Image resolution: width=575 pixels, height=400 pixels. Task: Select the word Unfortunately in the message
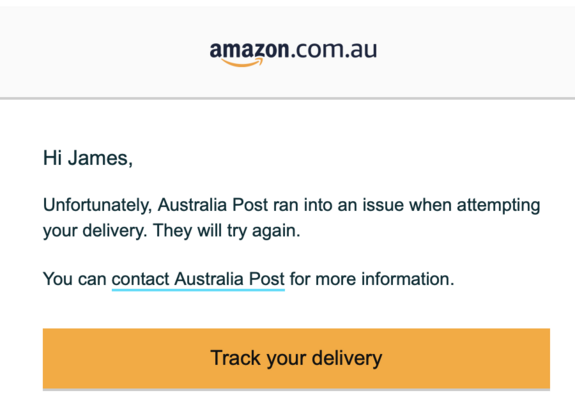tap(98, 205)
